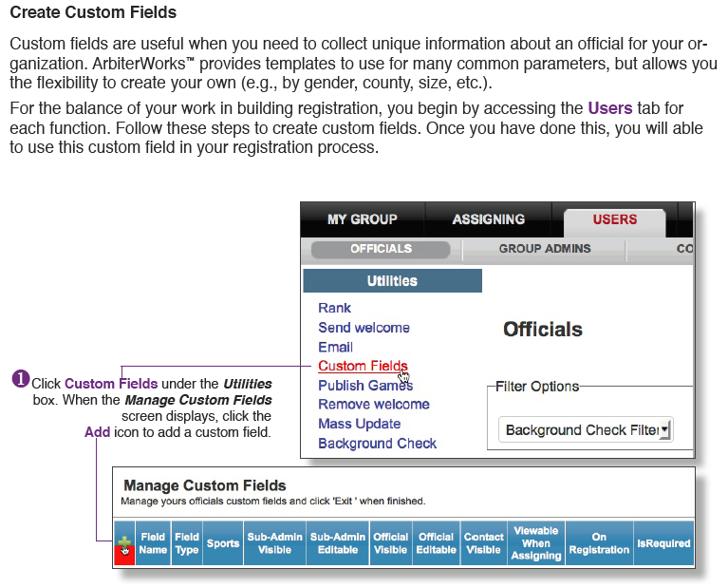Switch to the USERS tab
Image resolution: width=728 pixels, height=588 pixels.
(614, 219)
